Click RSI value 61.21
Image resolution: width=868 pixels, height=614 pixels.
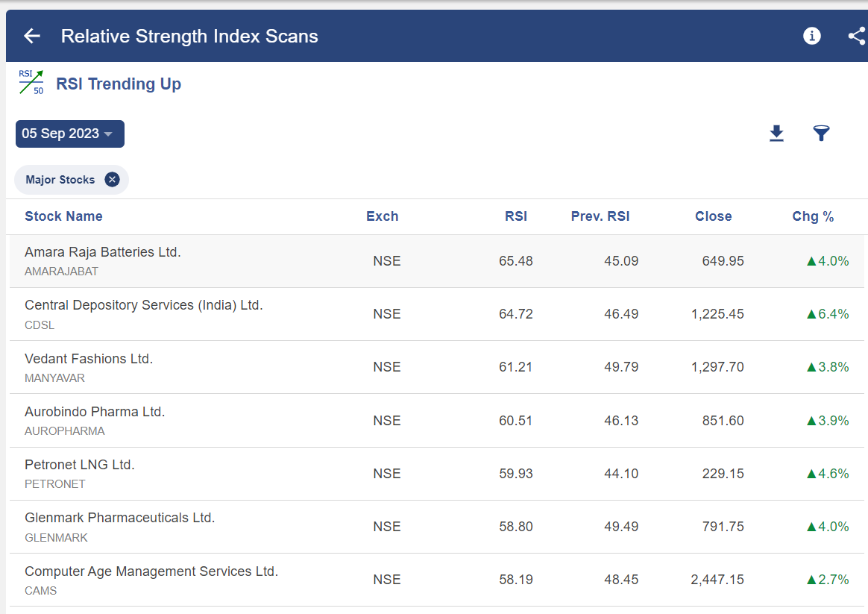point(515,367)
